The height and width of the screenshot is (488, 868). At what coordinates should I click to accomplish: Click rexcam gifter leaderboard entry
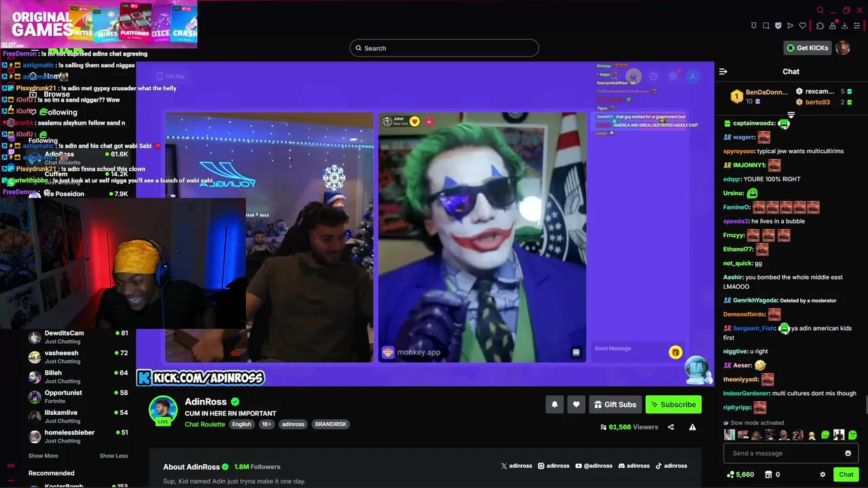coord(823,91)
